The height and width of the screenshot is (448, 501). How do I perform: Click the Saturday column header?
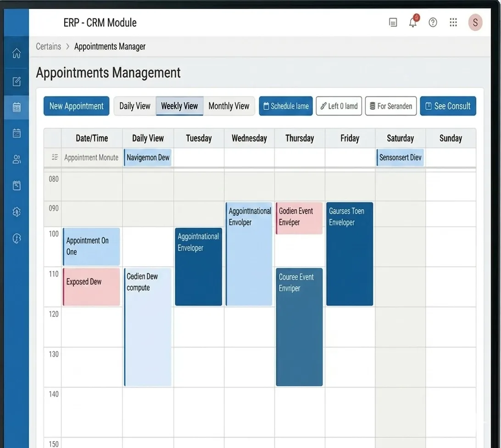[401, 138]
